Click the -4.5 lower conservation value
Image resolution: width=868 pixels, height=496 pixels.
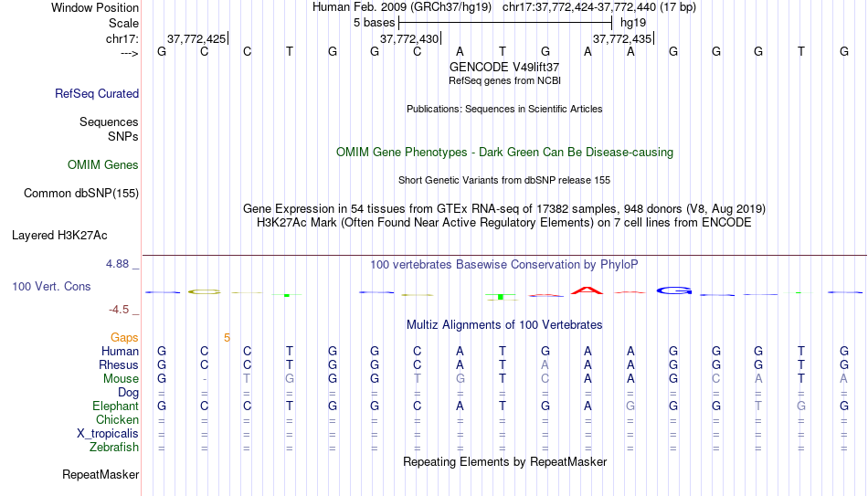click(119, 310)
